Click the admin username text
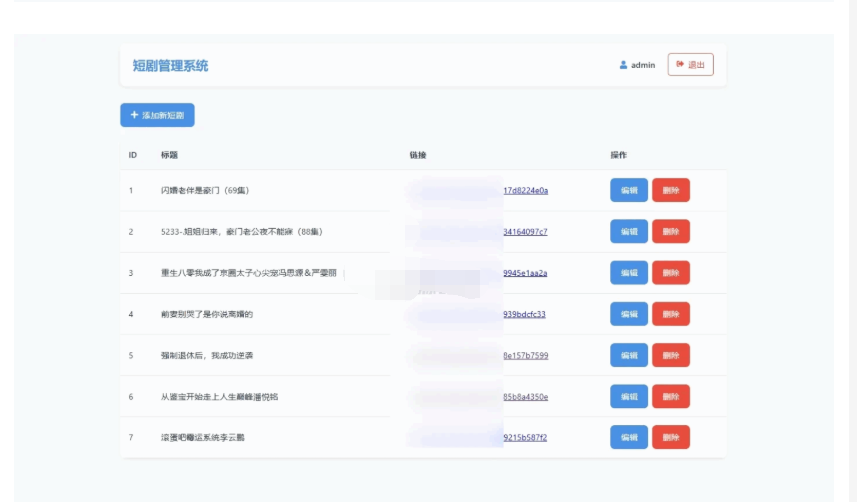Viewport: 857px width, 502px height. coord(643,65)
